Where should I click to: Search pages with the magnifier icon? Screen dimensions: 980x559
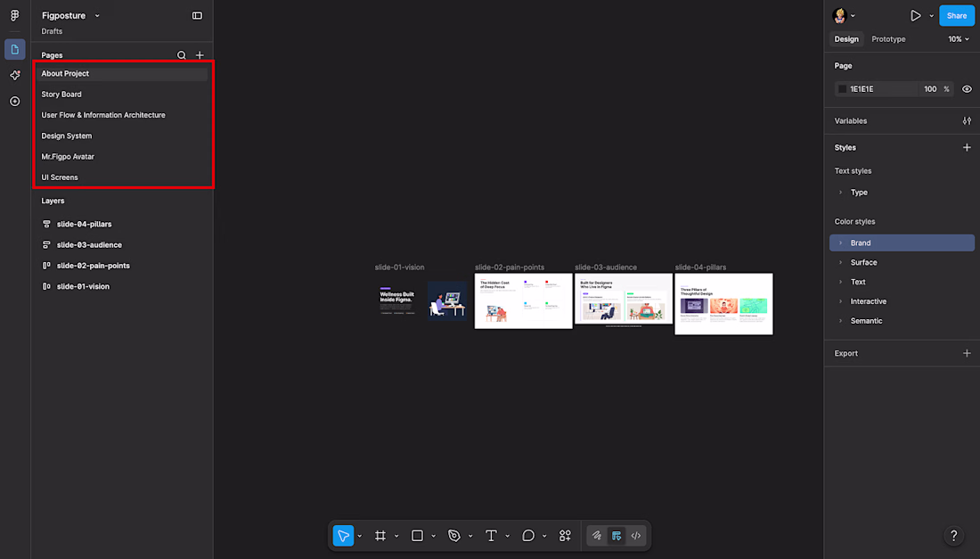coord(181,55)
